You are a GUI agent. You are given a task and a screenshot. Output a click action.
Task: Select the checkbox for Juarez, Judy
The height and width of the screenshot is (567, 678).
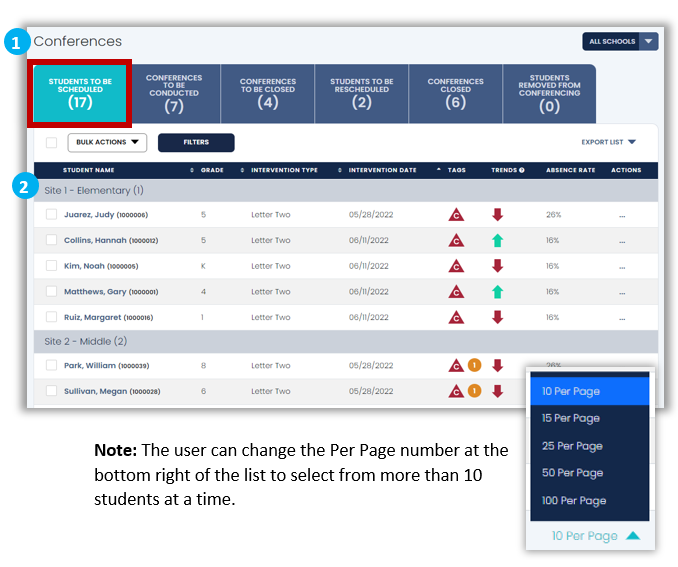point(51,215)
